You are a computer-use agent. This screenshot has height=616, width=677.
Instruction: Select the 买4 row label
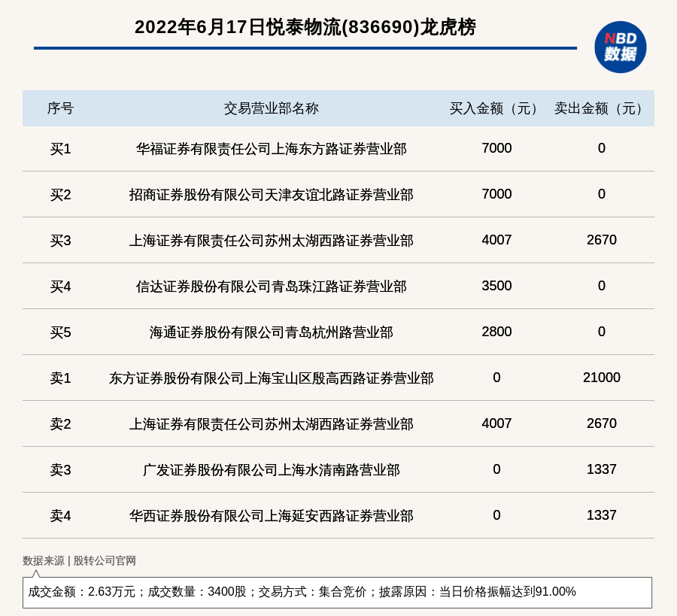[60, 287]
